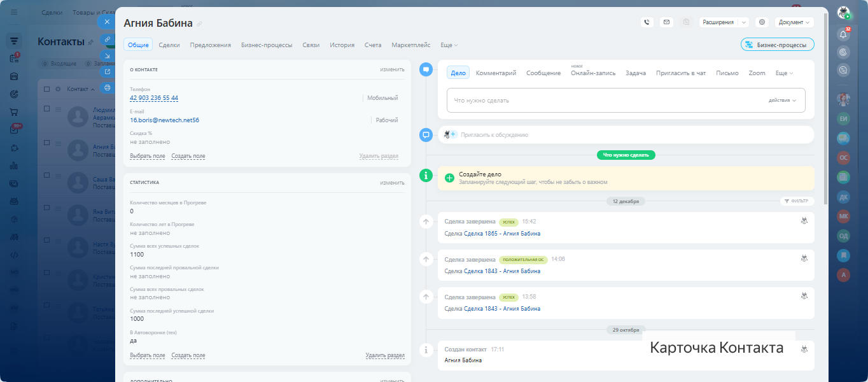Select the Комментарий tab in the timeline
Image resolution: width=868 pixels, height=382 pixels.
coord(496,73)
